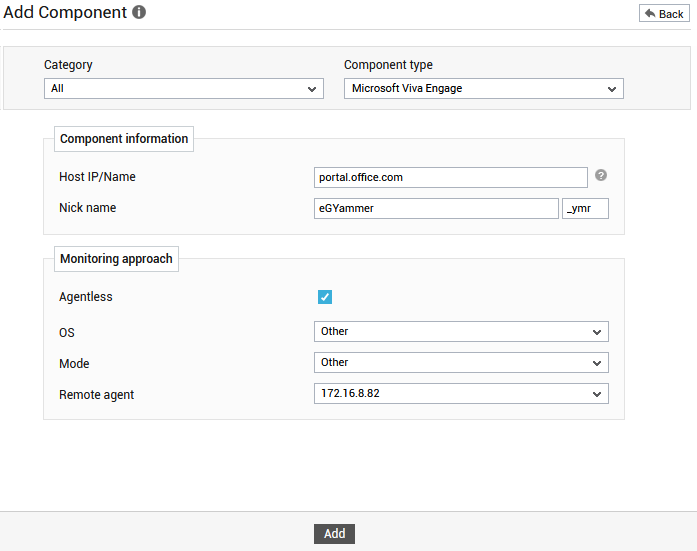
Task: Click the Monitoring approach section heading
Action: [x=116, y=259]
